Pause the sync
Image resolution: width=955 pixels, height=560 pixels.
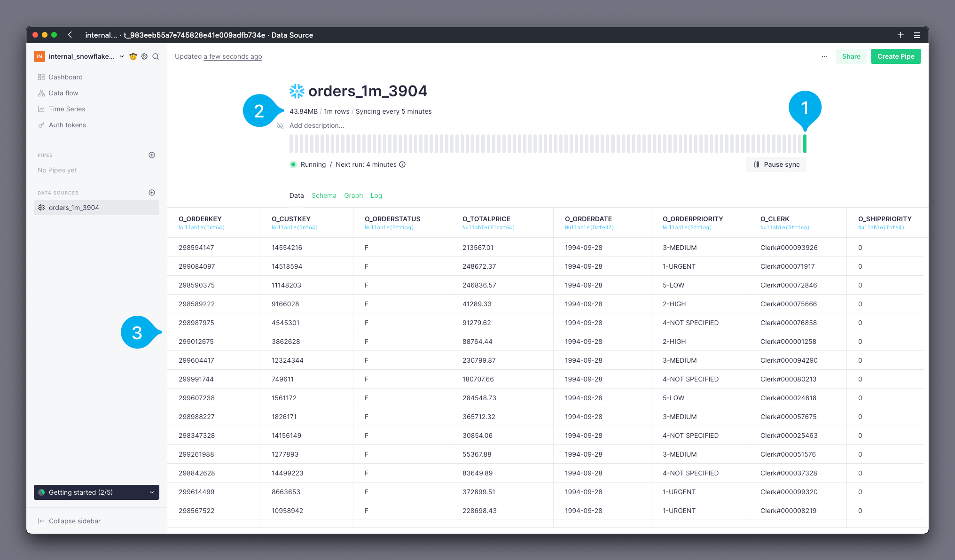pyautogui.click(x=776, y=164)
